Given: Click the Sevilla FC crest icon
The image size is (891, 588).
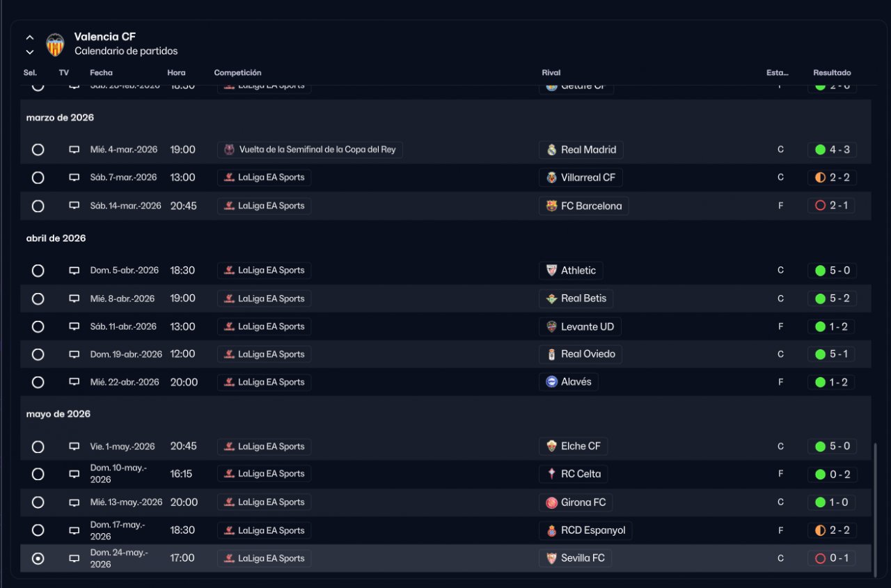Looking at the screenshot, I should click(551, 558).
